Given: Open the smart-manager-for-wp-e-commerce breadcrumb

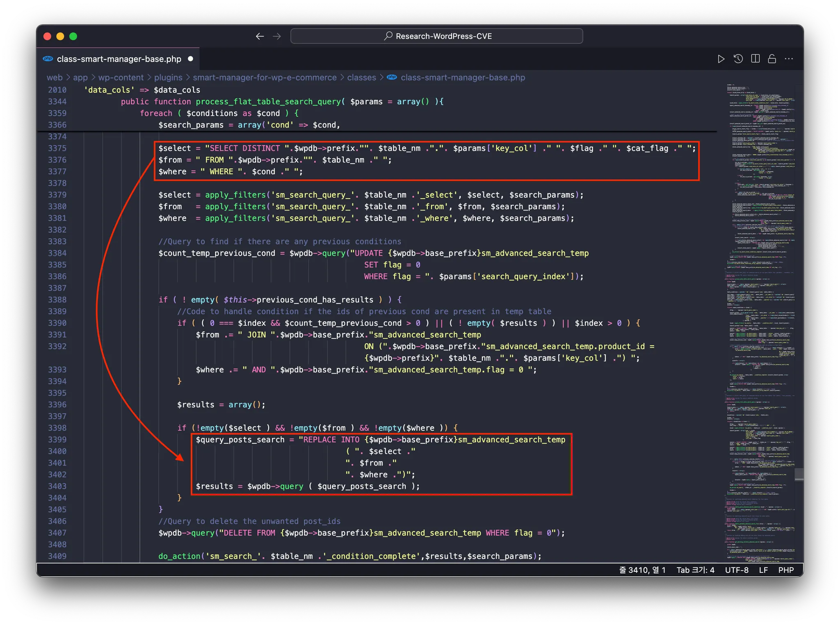Looking at the screenshot, I should (x=265, y=78).
